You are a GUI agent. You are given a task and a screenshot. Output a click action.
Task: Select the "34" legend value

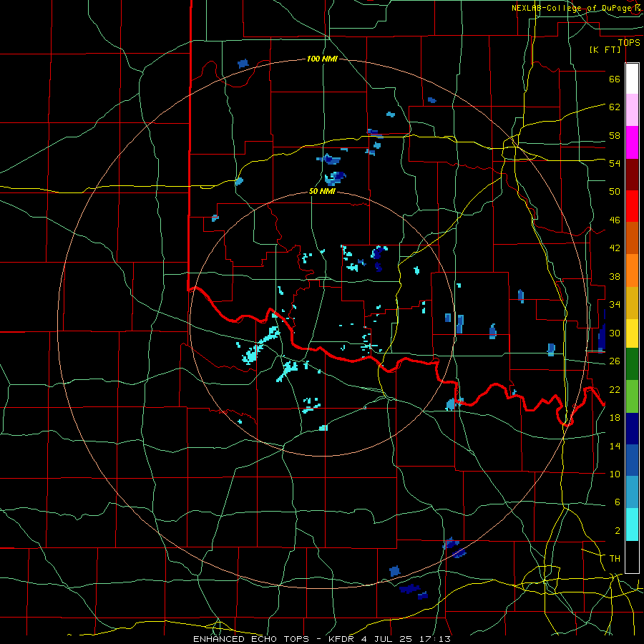615,305
